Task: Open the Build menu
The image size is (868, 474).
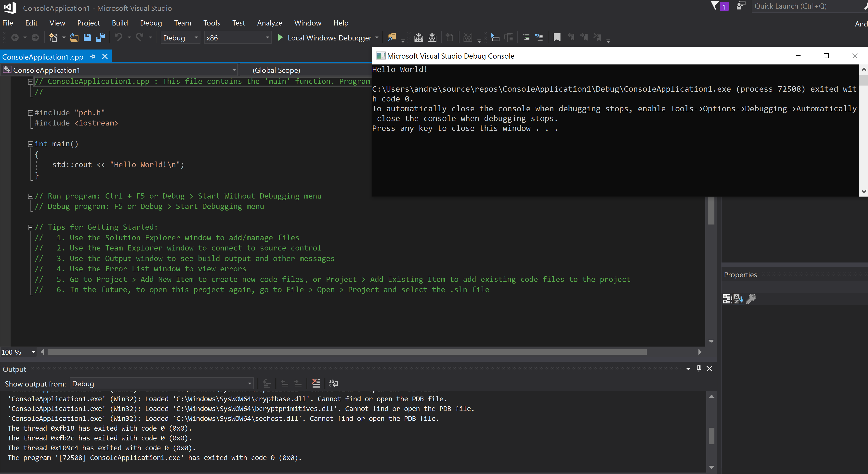Action: pos(120,23)
